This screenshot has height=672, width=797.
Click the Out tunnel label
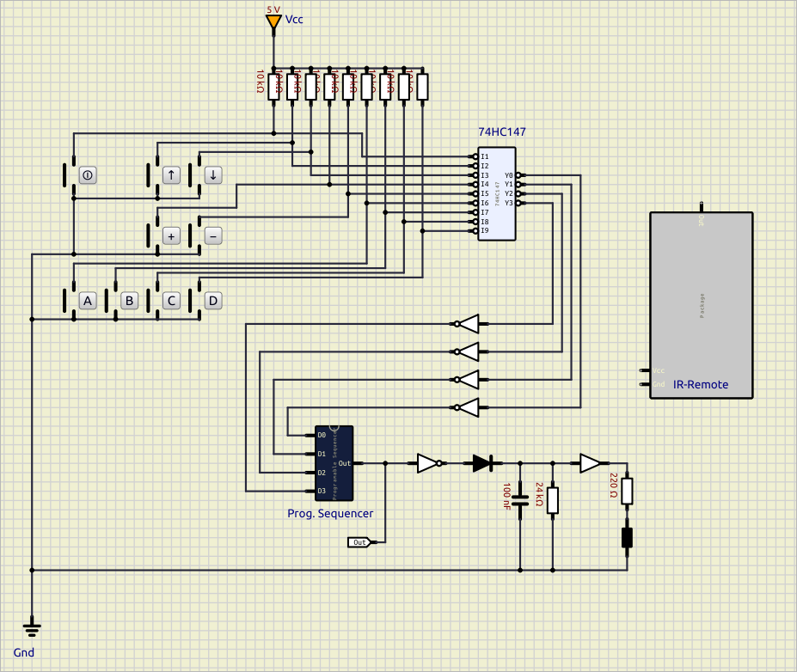click(x=359, y=542)
